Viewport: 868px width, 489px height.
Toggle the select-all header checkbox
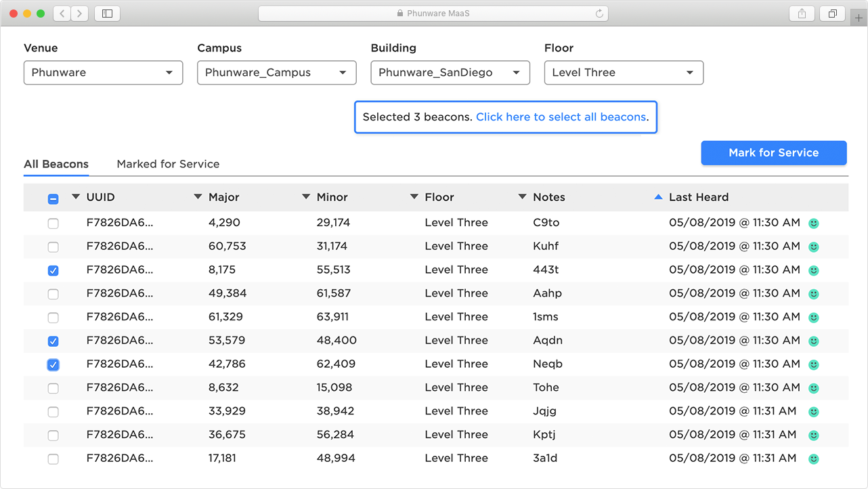click(53, 198)
